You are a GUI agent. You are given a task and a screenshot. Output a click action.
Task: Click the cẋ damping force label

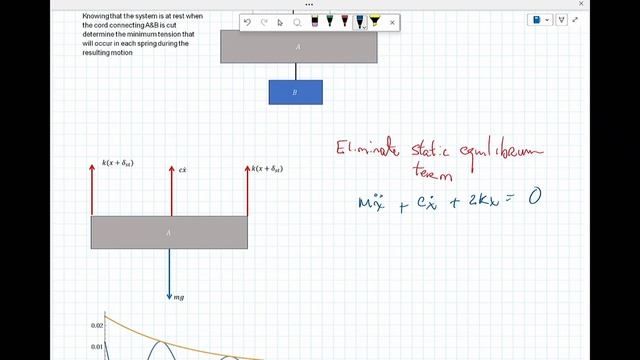point(182,170)
